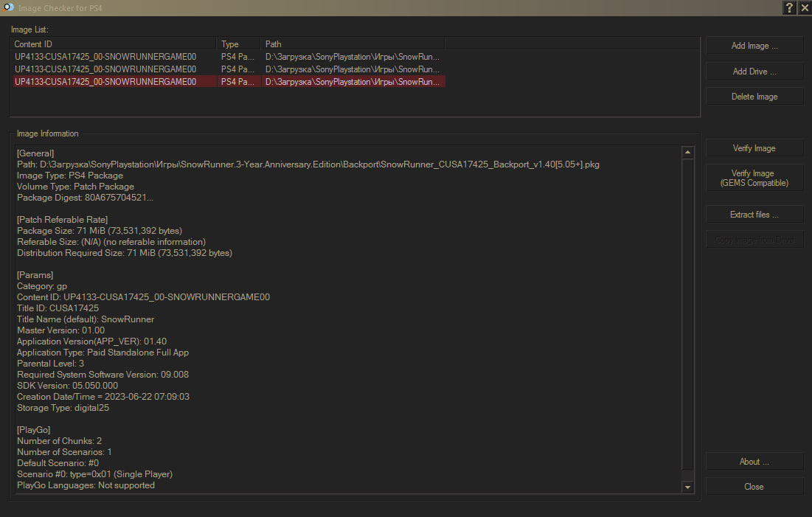
Task: Click the Package Size 71 MiB line
Action: [x=100, y=231]
